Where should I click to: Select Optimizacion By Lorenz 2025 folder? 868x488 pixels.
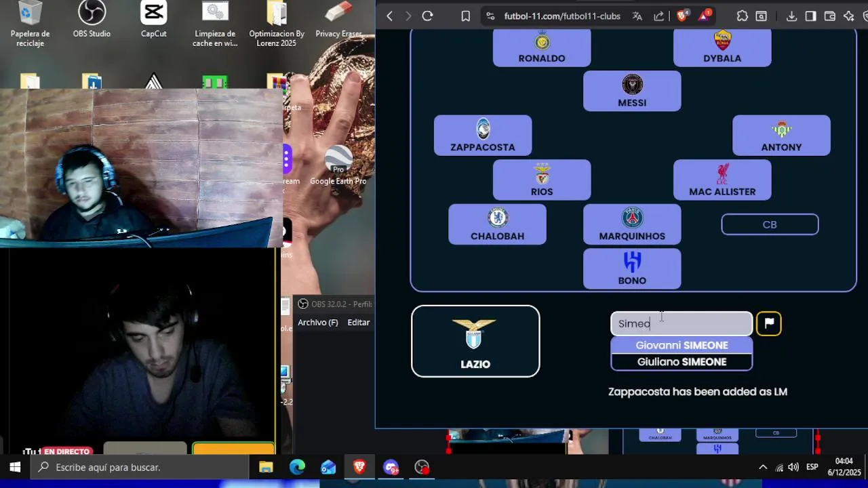[277, 24]
